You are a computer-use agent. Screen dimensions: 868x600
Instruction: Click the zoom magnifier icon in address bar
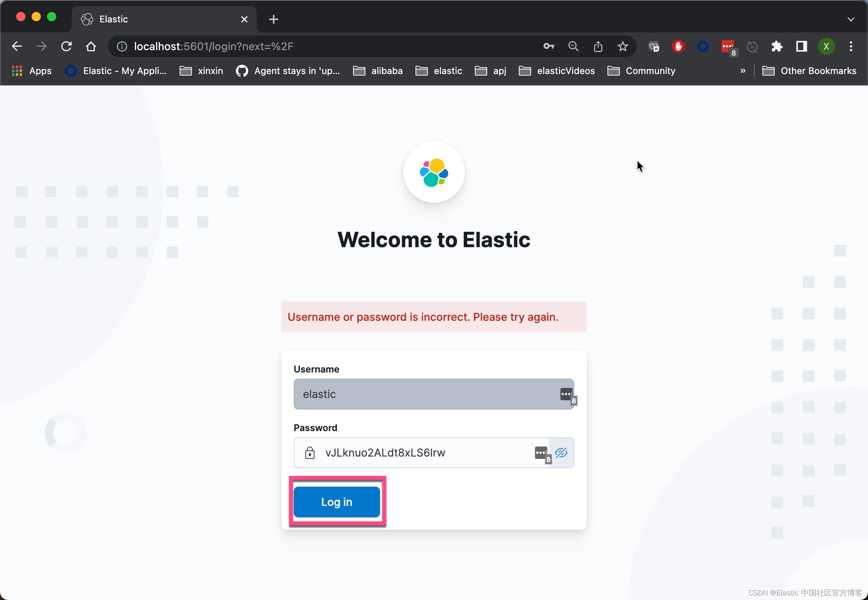(x=573, y=47)
